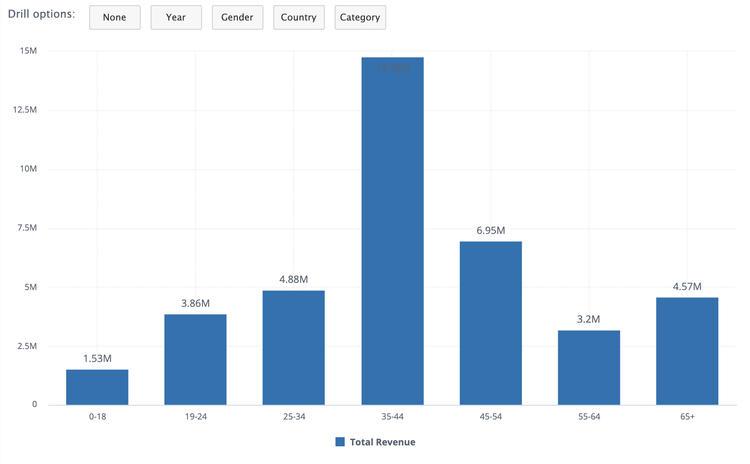Viewport: 750px width, 464px height.
Task: Click the 1.53M data label
Action: (x=97, y=358)
